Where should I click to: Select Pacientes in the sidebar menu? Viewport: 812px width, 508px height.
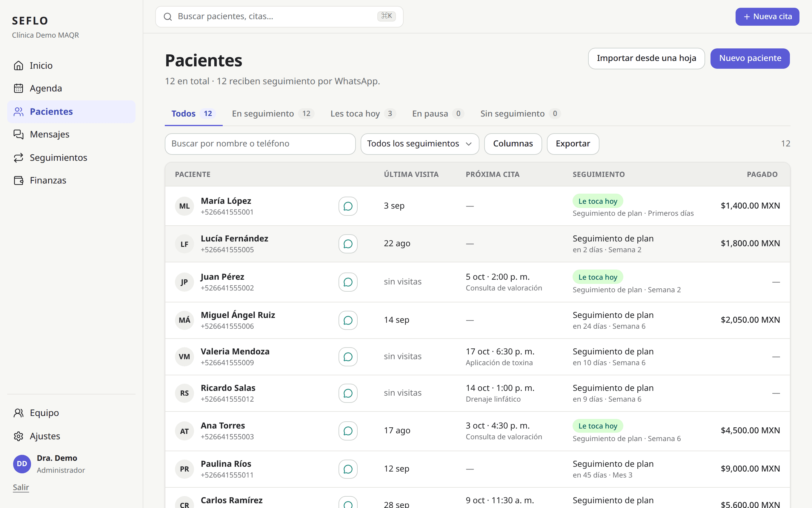71,111
